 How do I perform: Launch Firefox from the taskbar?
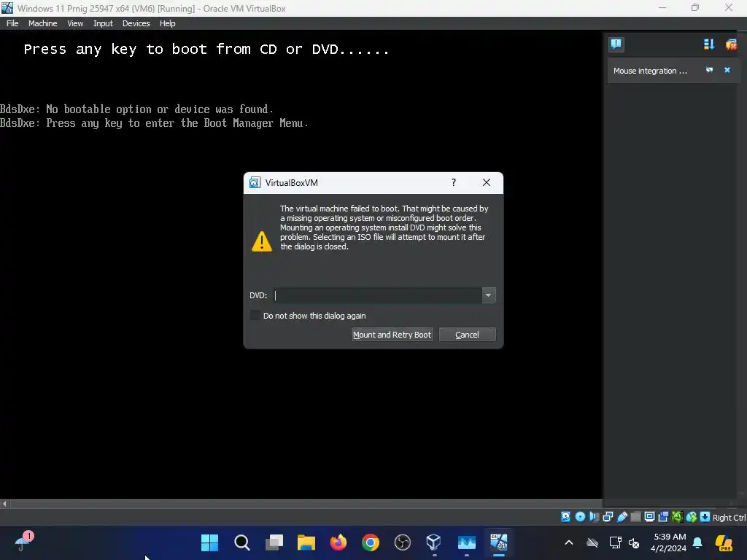(338, 542)
